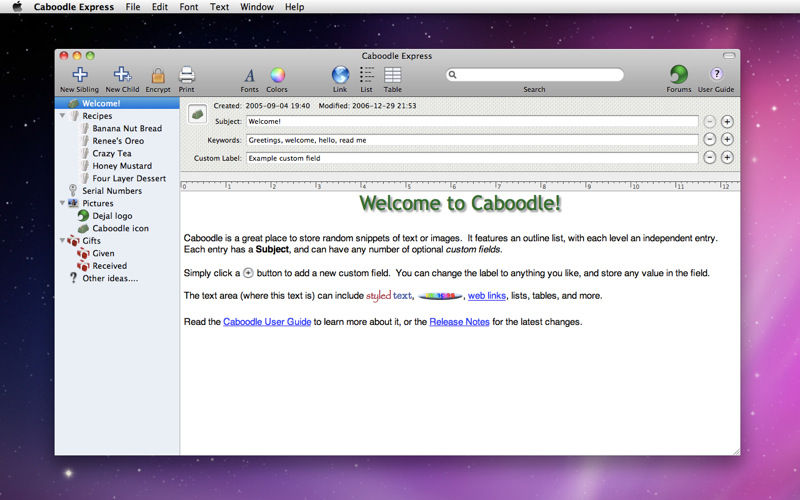This screenshot has width=800, height=500.
Task: Open the Apple menu
Action: coord(17,7)
